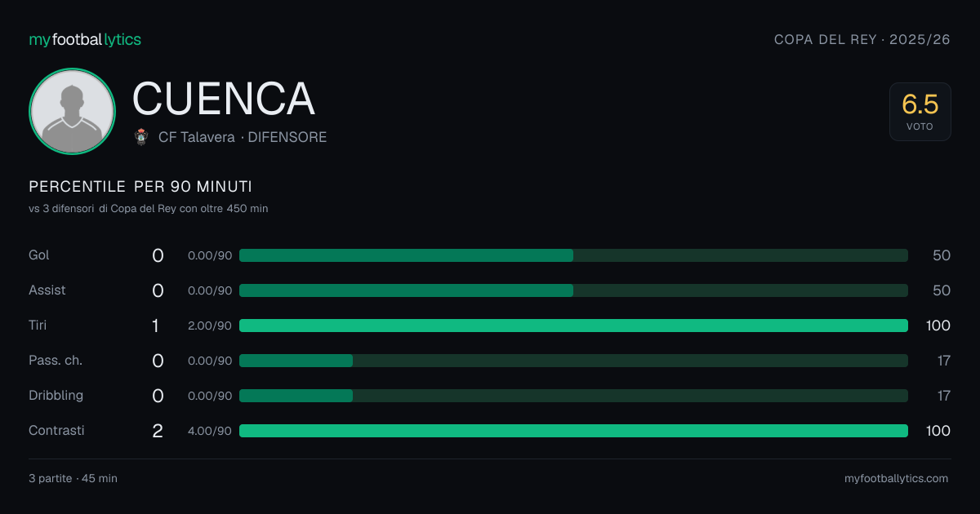Click the Gol percentile bar

coord(573,255)
